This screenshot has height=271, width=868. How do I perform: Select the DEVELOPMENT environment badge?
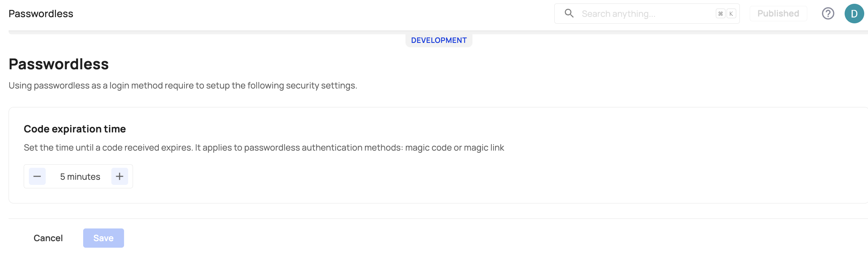pos(439,40)
